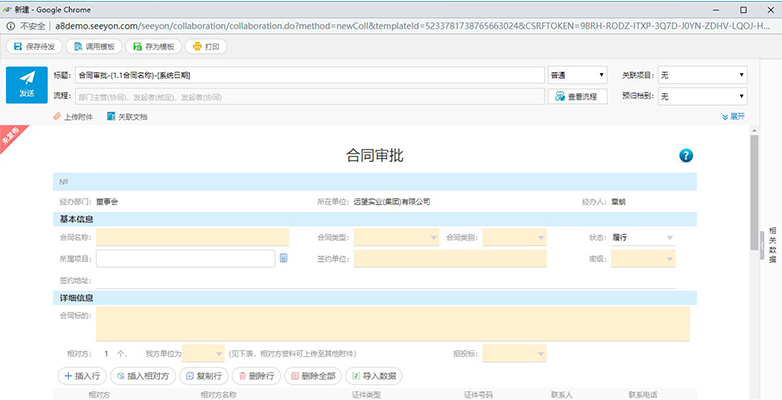Click the 所属项目 selector icon
Screen dimensions: 782x400
click(283, 258)
